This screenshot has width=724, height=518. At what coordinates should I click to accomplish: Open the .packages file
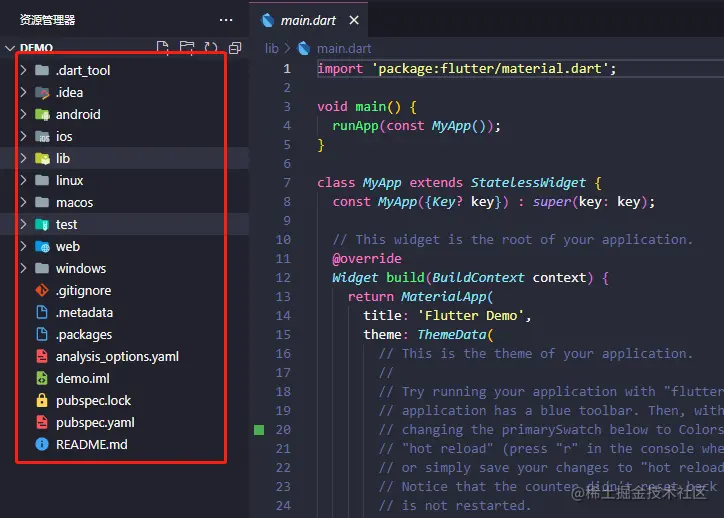point(84,335)
